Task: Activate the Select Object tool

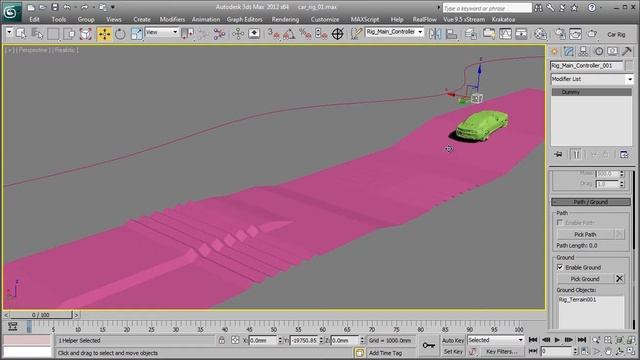Action: click(x=21, y=34)
